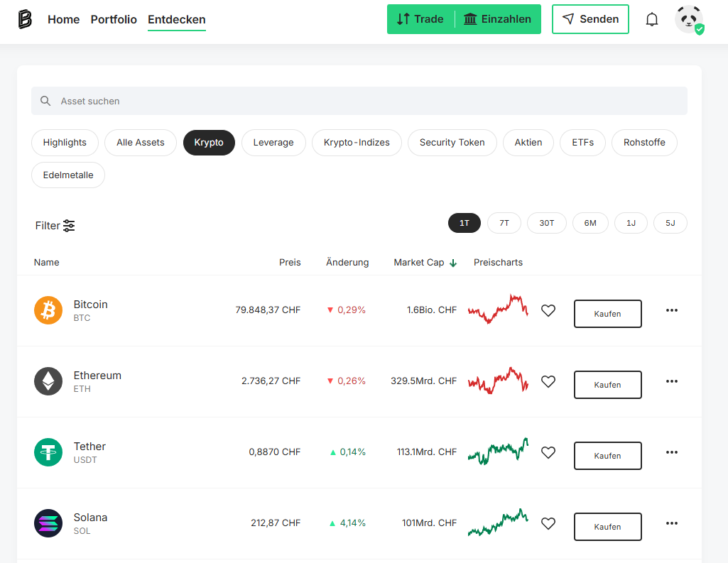Switch chart range to 1J
728x563 pixels.
(x=631, y=223)
